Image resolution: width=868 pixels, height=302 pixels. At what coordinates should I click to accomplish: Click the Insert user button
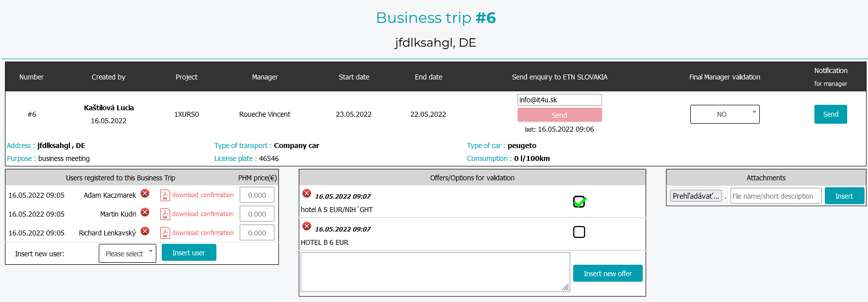coord(189,253)
